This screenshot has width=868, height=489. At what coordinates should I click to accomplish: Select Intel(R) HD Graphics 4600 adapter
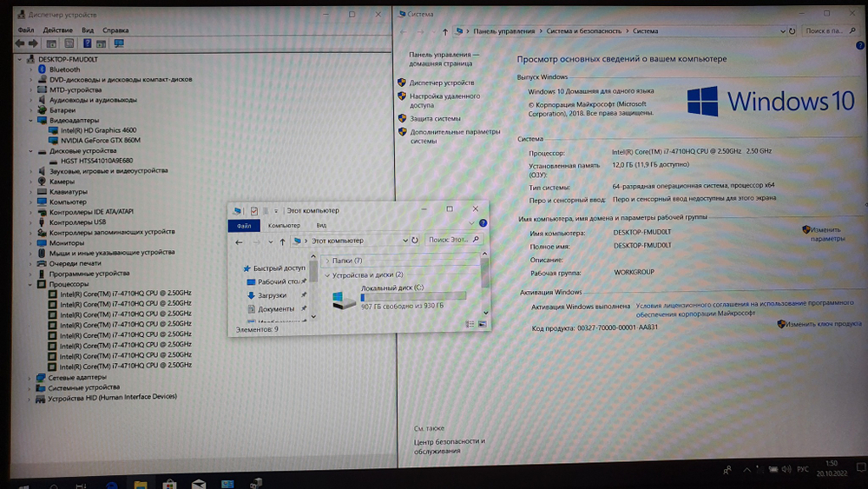(x=98, y=130)
